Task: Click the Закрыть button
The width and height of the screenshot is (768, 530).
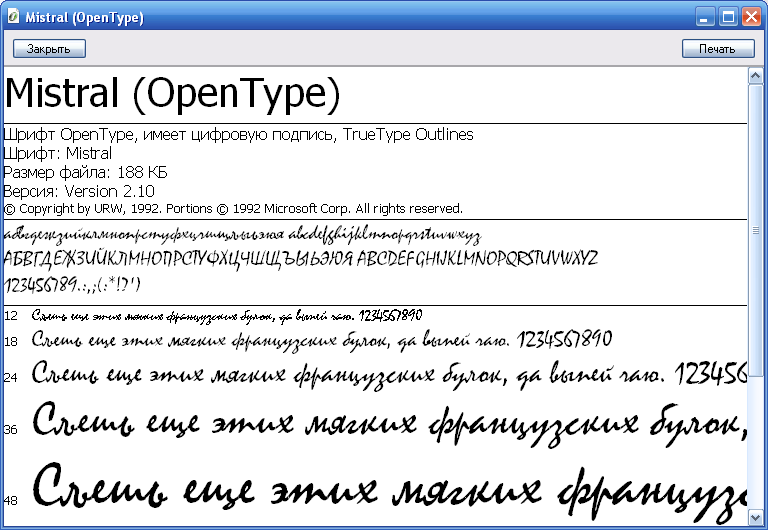Action: (49, 48)
